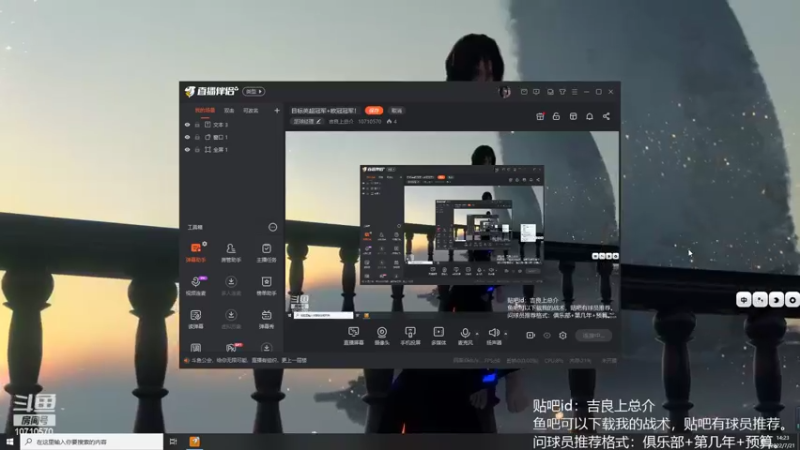Open the layout icon beside the bell
The height and width of the screenshot is (450, 800).
click(x=573, y=116)
